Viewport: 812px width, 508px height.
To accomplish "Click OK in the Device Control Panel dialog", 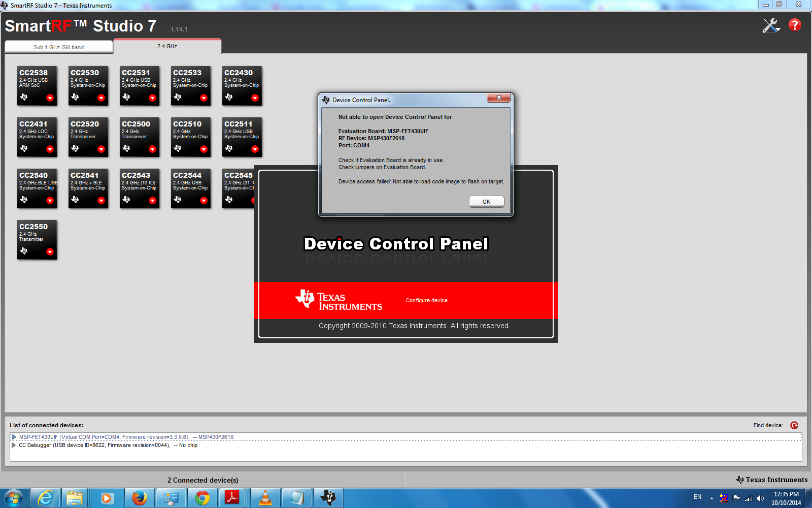I will click(486, 202).
